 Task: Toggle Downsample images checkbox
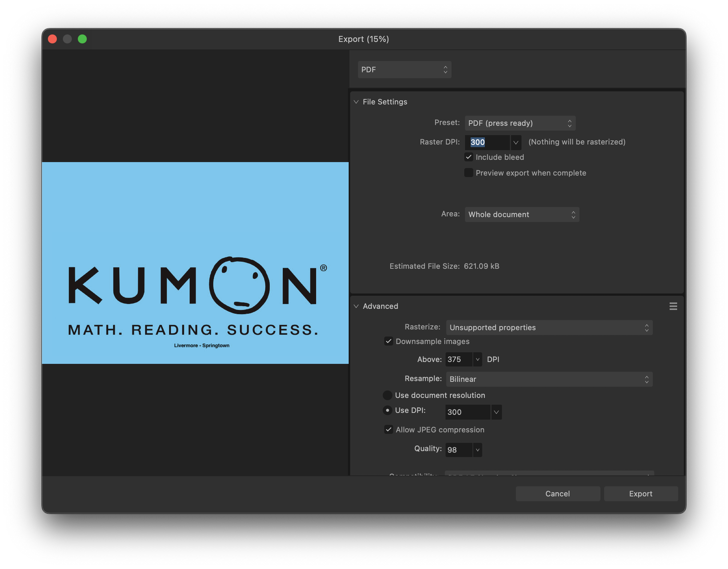coord(389,341)
